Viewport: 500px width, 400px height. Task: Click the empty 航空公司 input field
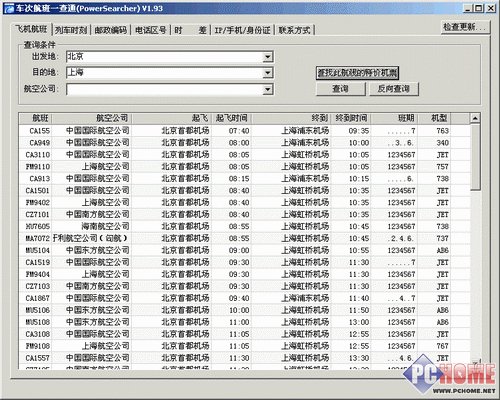click(170, 89)
